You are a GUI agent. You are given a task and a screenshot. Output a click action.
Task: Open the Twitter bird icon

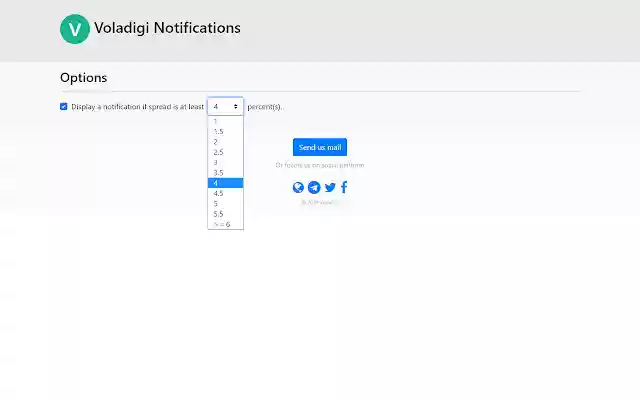click(330, 187)
